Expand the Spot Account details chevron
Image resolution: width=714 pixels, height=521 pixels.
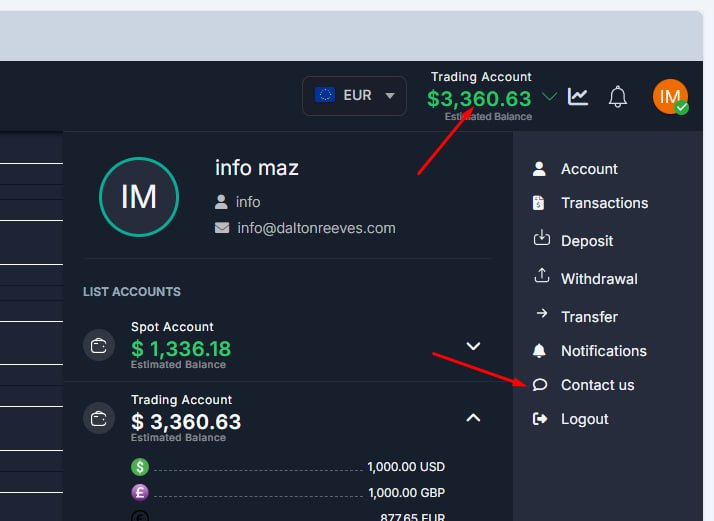(474, 346)
